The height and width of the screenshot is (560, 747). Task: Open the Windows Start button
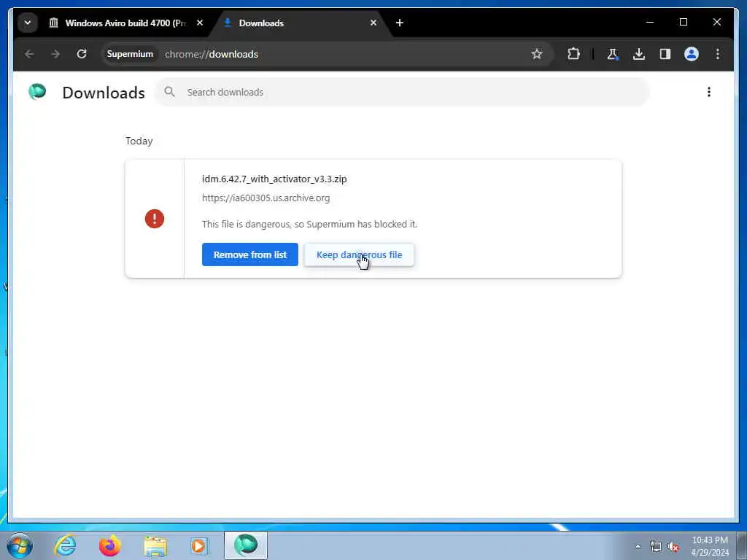(x=20, y=545)
